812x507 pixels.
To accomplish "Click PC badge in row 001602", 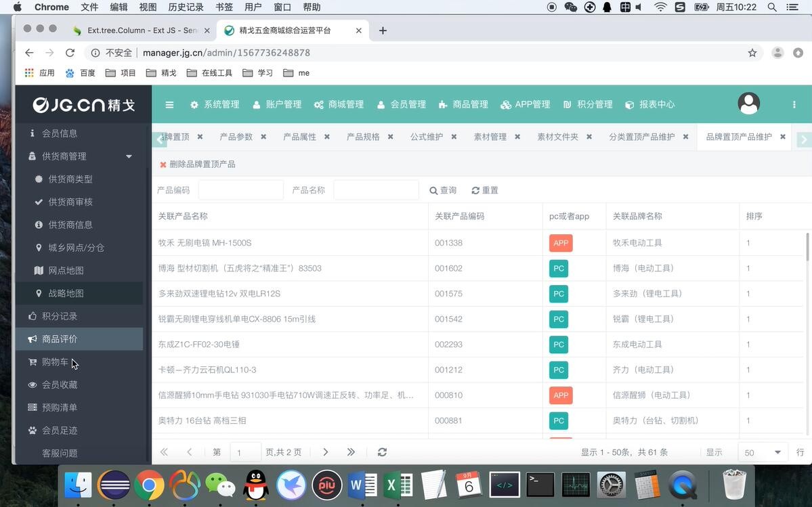I will (x=559, y=268).
